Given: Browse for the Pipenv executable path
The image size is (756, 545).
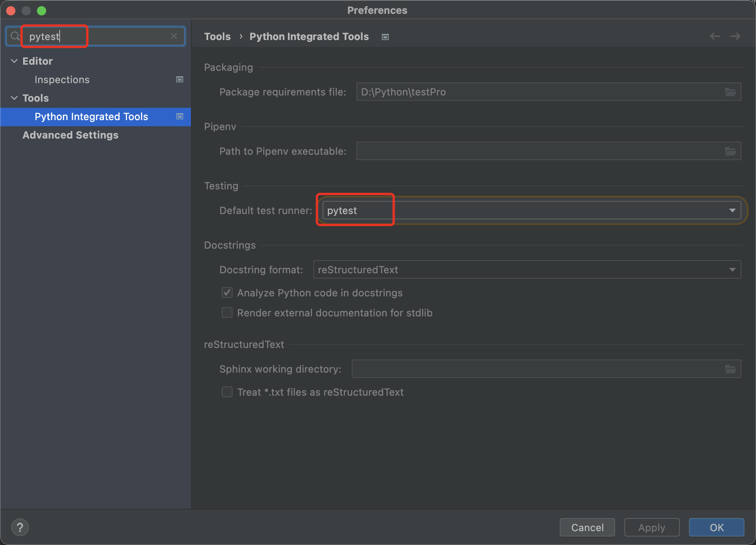Looking at the screenshot, I should coord(730,151).
